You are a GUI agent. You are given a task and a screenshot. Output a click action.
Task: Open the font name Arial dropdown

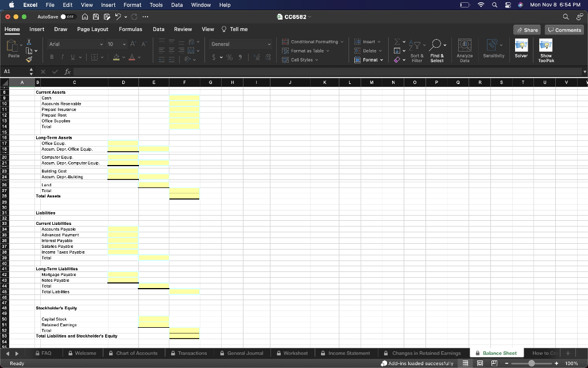(x=101, y=44)
